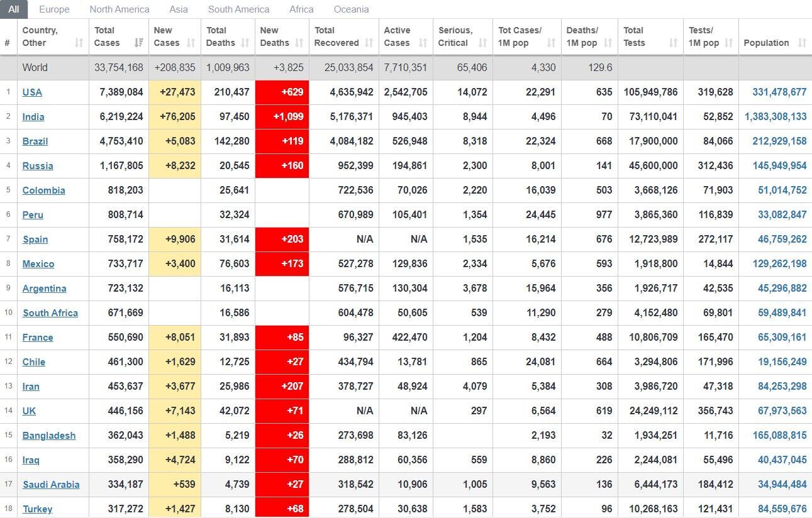This screenshot has width=812, height=518.
Task: Open Brazil population 212,929,158 link
Action: click(x=779, y=141)
